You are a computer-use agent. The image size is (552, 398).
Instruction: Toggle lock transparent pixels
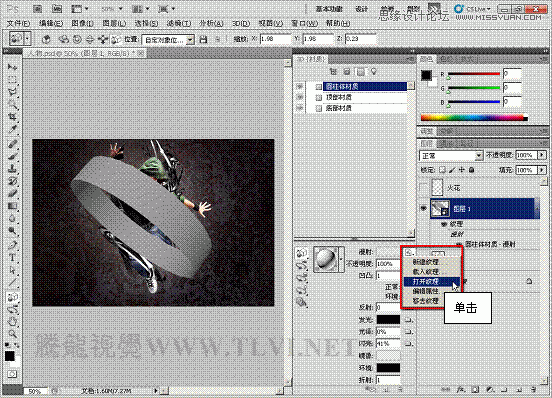click(443, 170)
